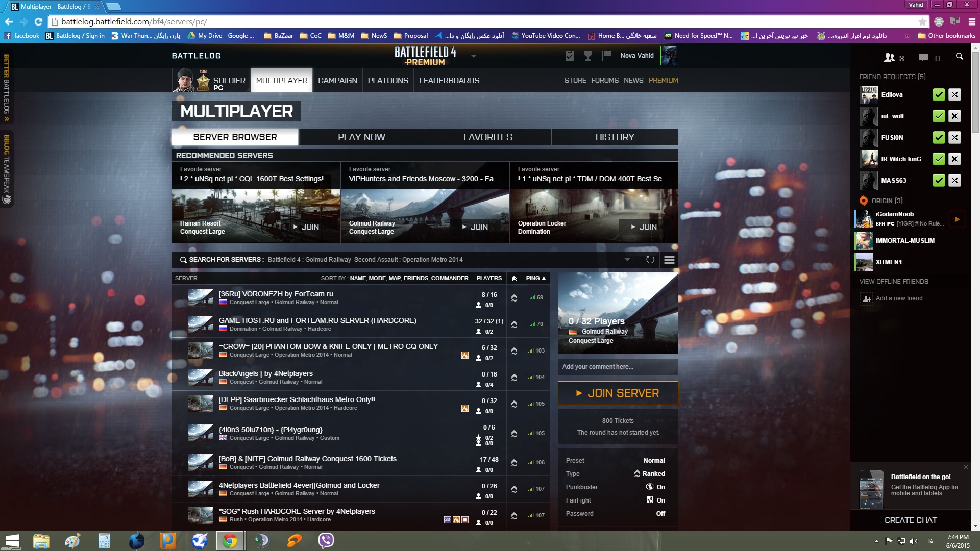Open the Battlefield 4 game selector dropdown
Image resolution: width=980 pixels, height=551 pixels.
pyautogui.click(x=474, y=56)
